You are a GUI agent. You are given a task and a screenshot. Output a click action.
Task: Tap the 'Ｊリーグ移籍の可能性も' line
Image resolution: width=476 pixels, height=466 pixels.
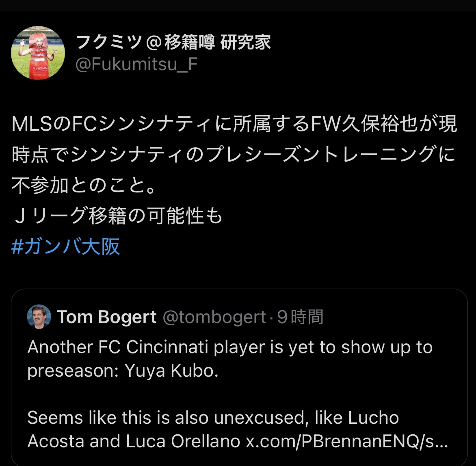(x=118, y=216)
